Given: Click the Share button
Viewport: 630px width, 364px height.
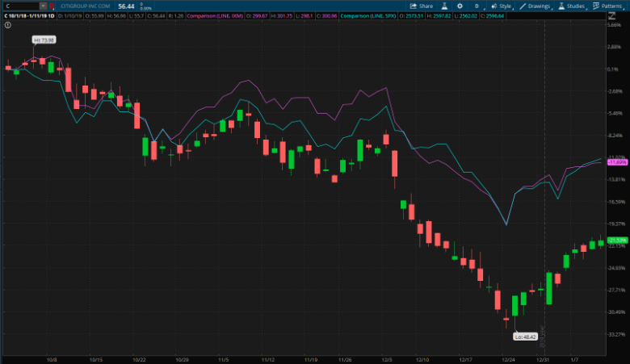Looking at the screenshot, I should pyautogui.click(x=421, y=6).
